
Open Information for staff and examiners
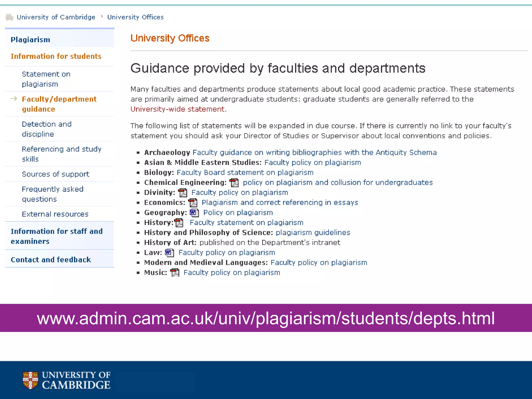[x=57, y=236]
